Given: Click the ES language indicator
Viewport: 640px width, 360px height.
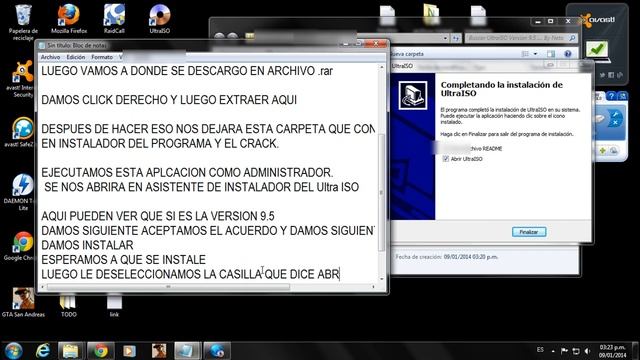Looking at the screenshot, I should pyautogui.click(x=540, y=350).
